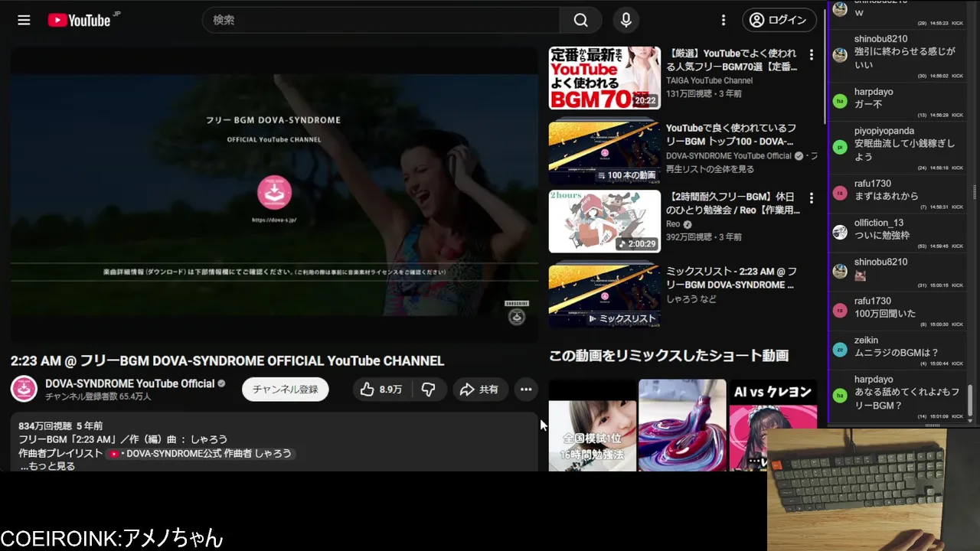Click username piyopiyopanda in chat
The image size is (980, 551).
tap(884, 131)
